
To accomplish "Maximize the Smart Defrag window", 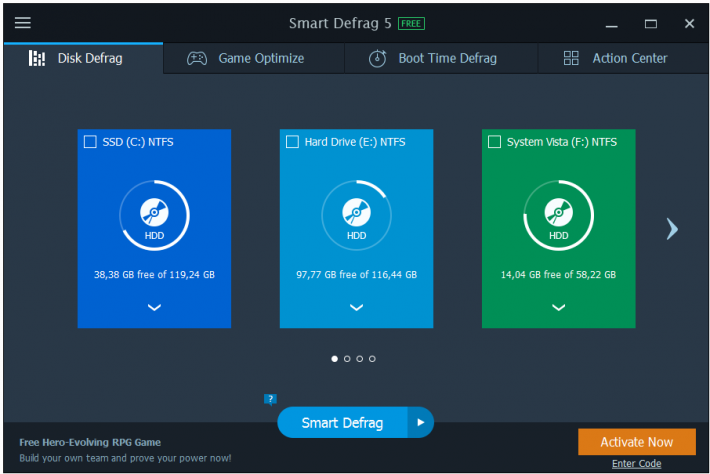I will coord(651,24).
